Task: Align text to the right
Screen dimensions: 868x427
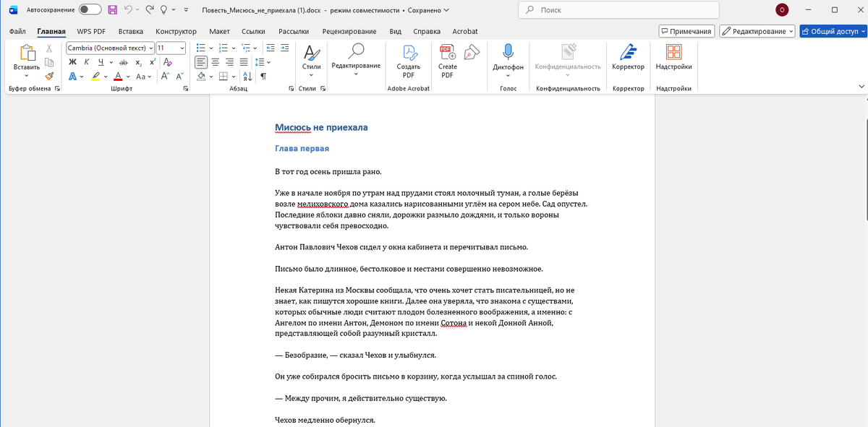Action: click(230, 62)
